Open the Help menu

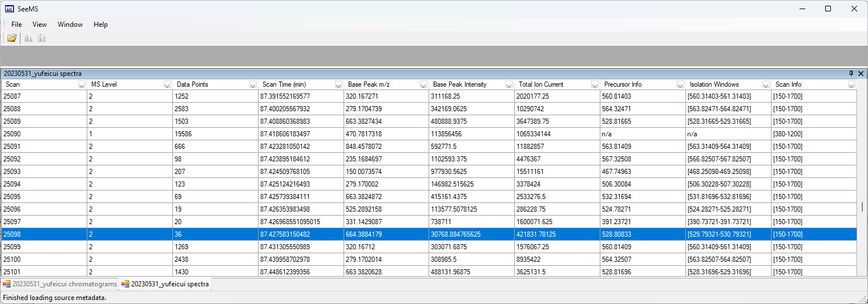click(100, 25)
